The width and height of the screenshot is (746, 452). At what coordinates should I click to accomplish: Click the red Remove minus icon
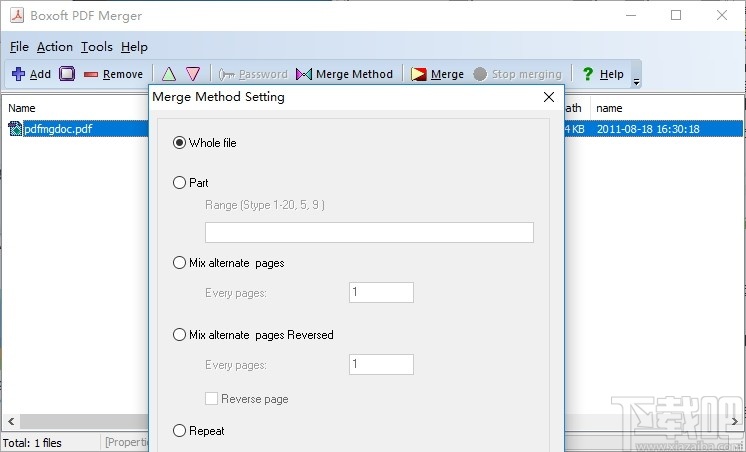[x=90, y=74]
